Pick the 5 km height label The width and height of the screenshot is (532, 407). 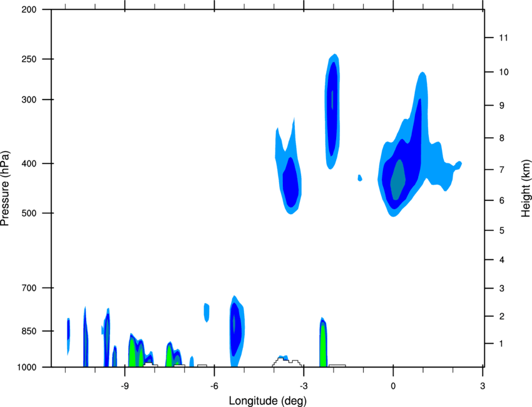click(501, 230)
